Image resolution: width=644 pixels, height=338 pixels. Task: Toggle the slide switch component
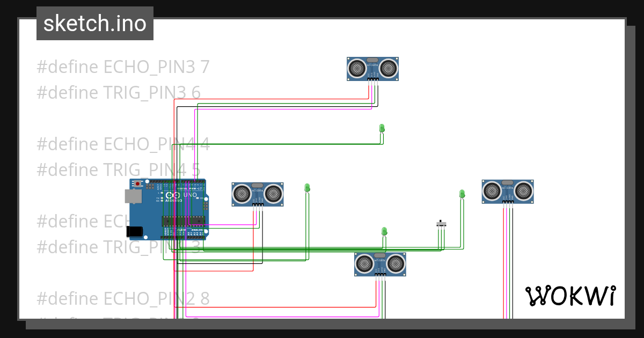coord(440,224)
